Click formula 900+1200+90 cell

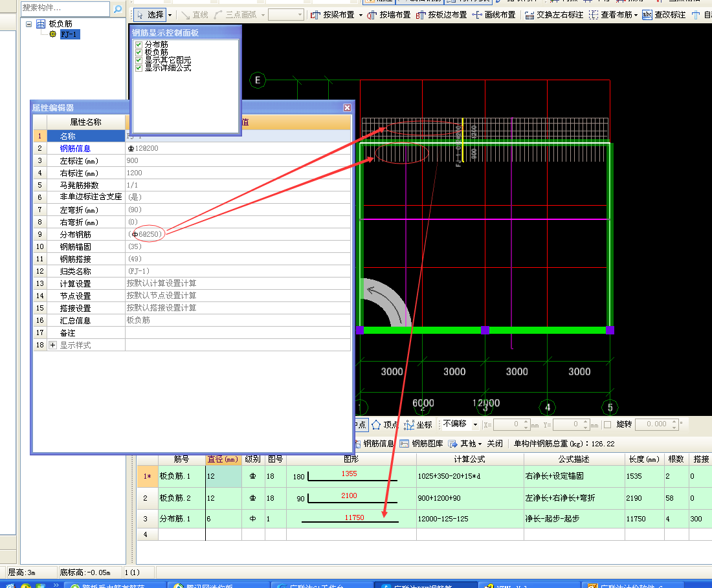click(469, 498)
